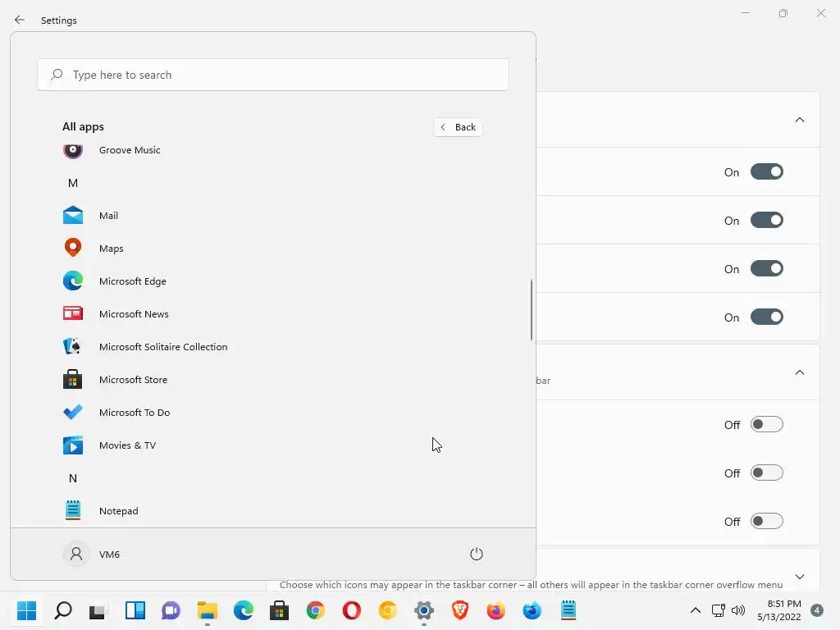Turn on the first Off toggle in Settings
Image resolution: width=840 pixels, height=630 pixels.
click(767, 424)
